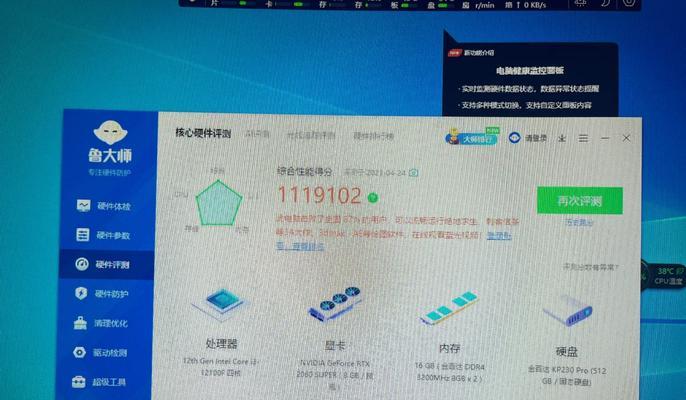Open 硬件防护 in the left sidebar
This screenshot has height=400, width=686.
point(102,294)
